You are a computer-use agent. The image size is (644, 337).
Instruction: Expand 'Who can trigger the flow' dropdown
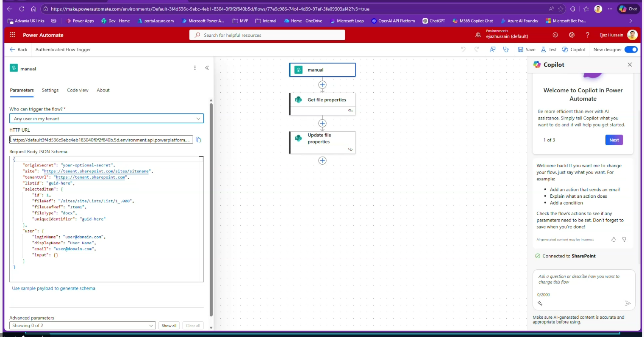(106, 119)
